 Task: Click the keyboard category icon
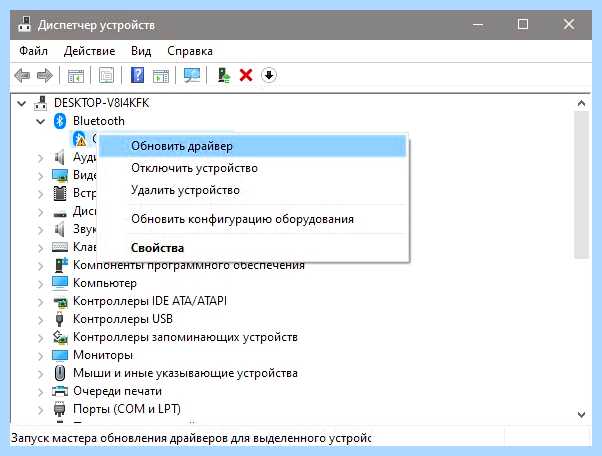(60, 247)
